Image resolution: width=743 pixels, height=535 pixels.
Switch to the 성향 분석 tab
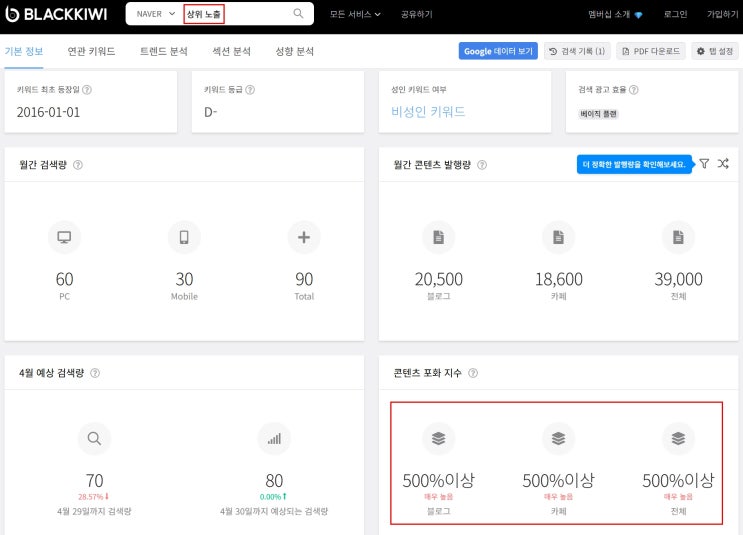click(x=295, y=51)
